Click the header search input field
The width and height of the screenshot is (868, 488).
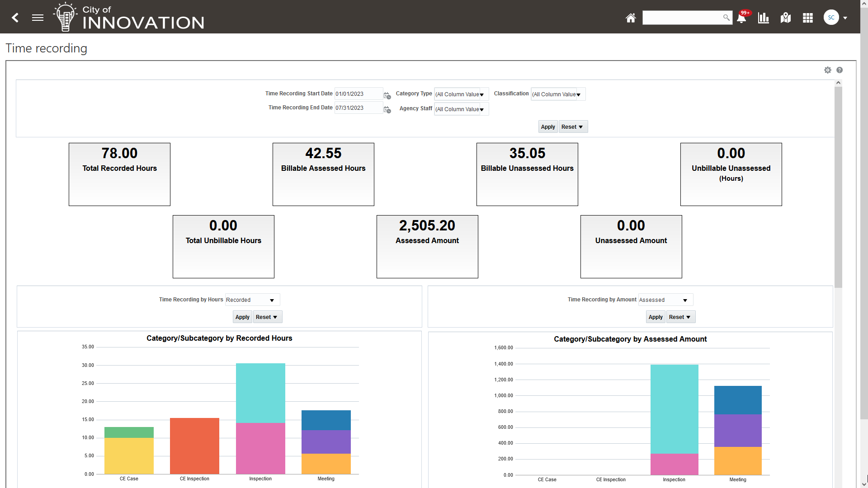(x=683, y=18)
